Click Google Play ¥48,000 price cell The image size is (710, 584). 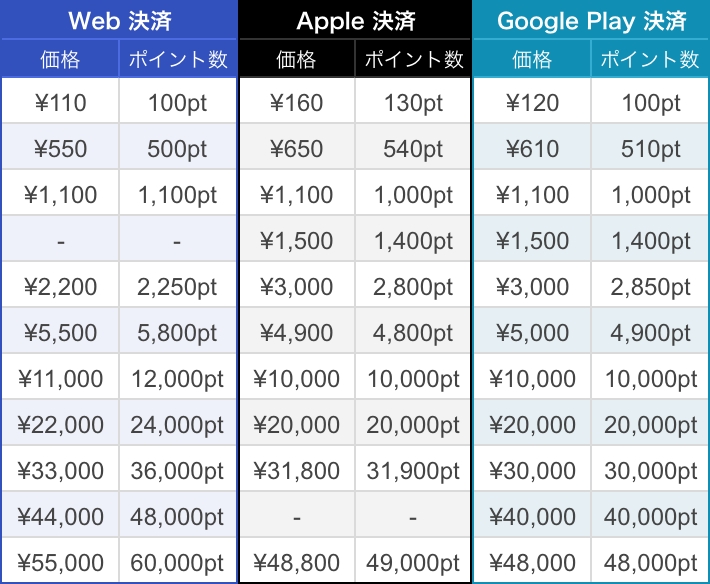click(532, 560)
